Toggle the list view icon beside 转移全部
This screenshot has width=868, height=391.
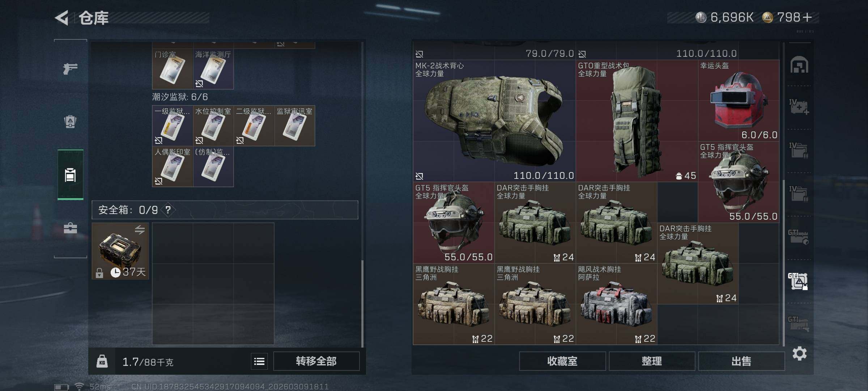(x=259, y=361)
